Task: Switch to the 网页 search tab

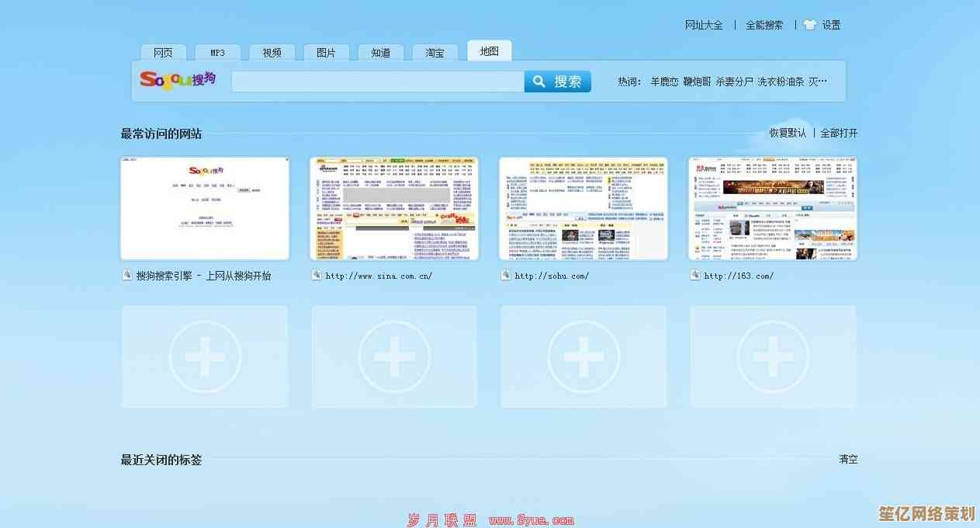Action: [163, 53]
